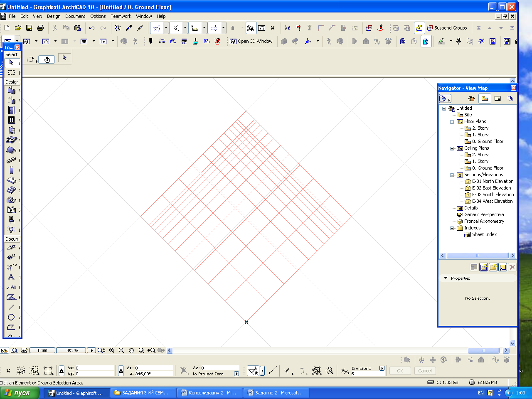
Task: Select the Circle/Arc tool in Toolbox
Action: [12, 317]
